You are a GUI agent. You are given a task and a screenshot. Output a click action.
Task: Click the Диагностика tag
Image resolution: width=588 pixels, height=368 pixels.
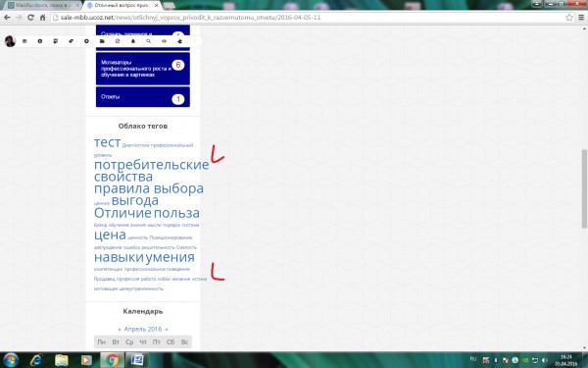(136, 145)
